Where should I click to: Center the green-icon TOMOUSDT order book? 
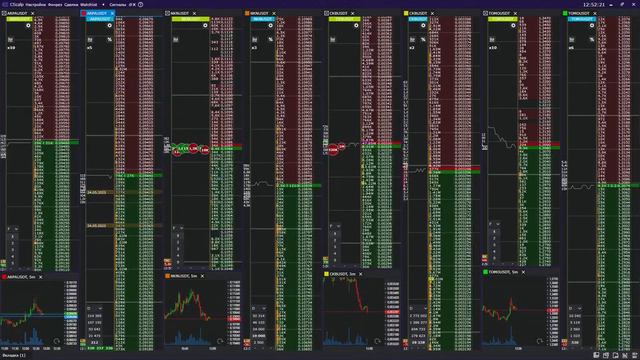592,25
